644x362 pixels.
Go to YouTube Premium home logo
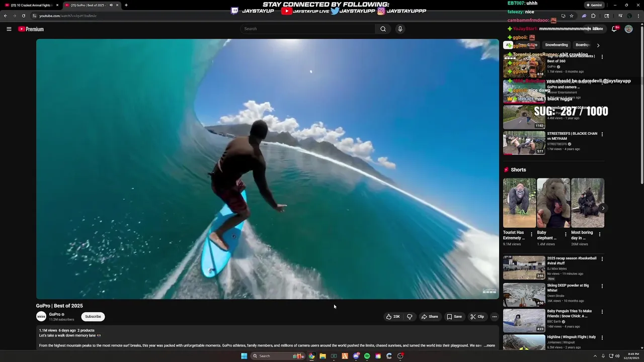tap(31, 29)
